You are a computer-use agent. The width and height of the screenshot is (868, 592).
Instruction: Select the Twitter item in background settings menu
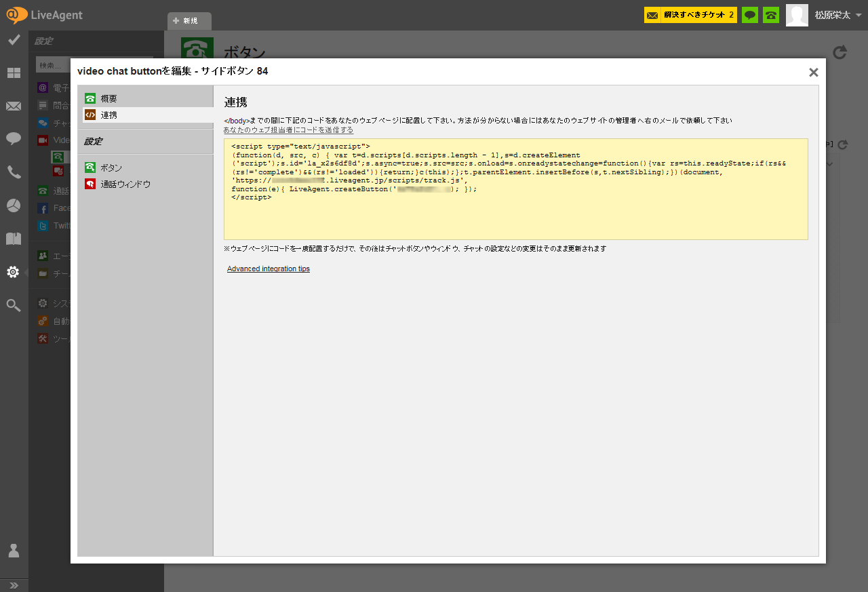click(x=53, y=226)
